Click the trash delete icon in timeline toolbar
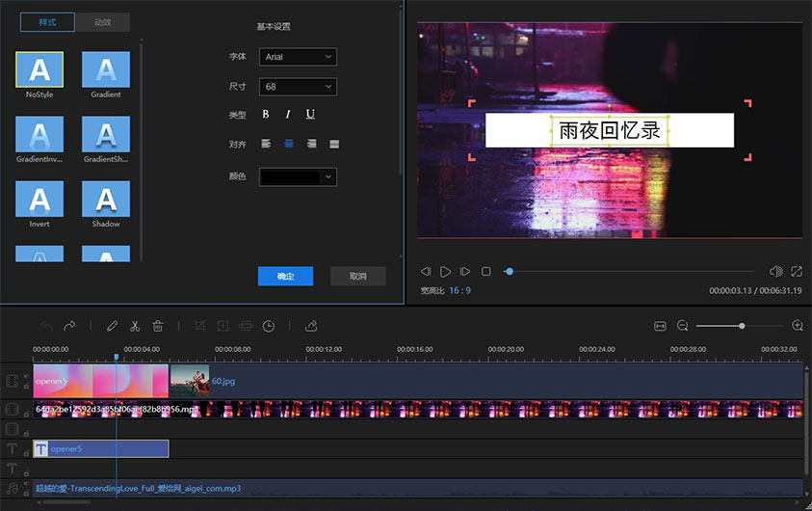 coord(158,326)
